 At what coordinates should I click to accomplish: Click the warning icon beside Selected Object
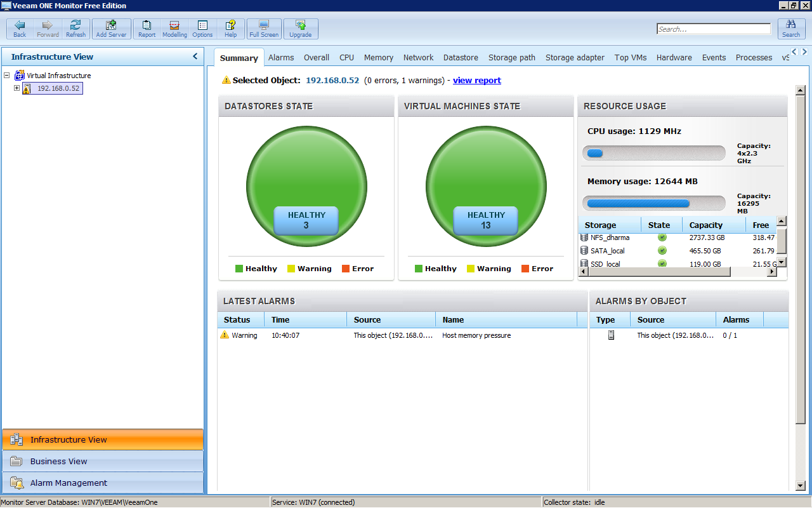[x=226, y=81]
